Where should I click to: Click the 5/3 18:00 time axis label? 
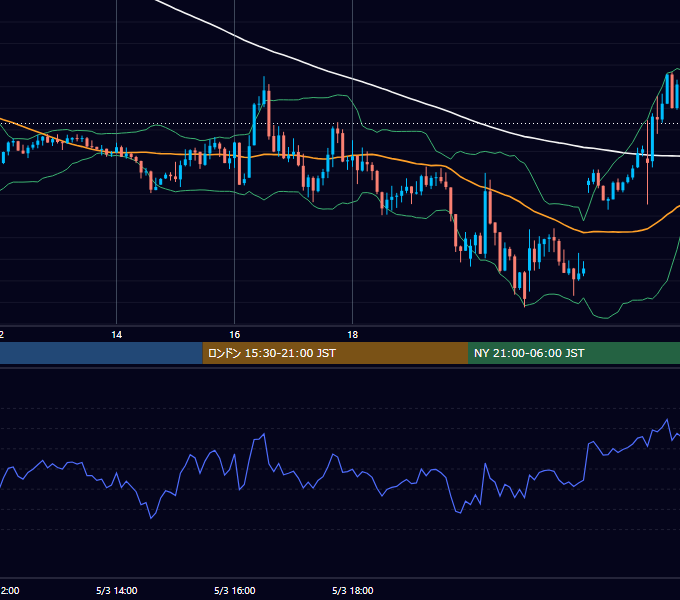tap(353, 590)
